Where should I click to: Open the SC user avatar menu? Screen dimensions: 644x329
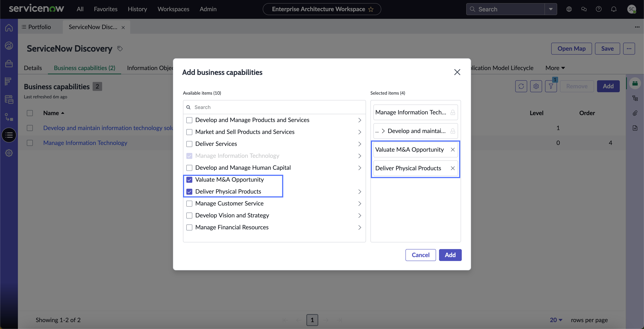[x=632, y=9]
